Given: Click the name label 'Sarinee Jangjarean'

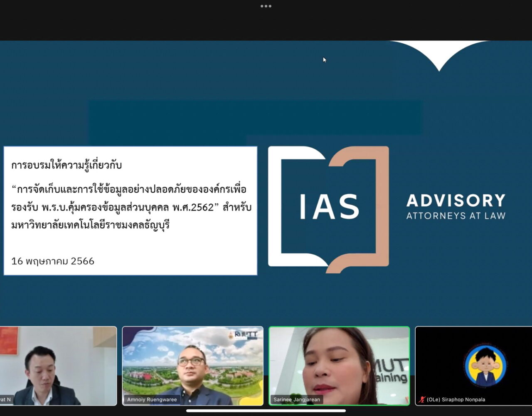Looking at the screenshot, I should pyautogui.click(x=297, y=399).
